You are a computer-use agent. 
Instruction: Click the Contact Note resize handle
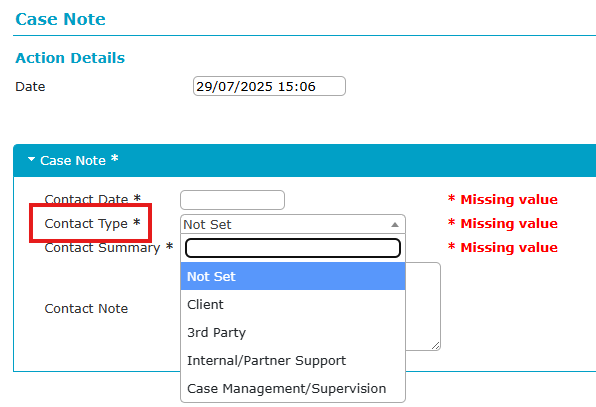tap(436, 345)
